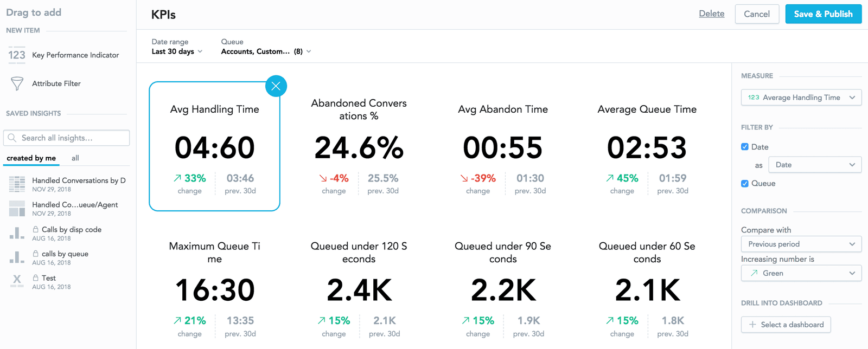This screenshot has width=868, height=349.
Task: Open the Compare with Previous period dropdown
Action: click(801, 244)
